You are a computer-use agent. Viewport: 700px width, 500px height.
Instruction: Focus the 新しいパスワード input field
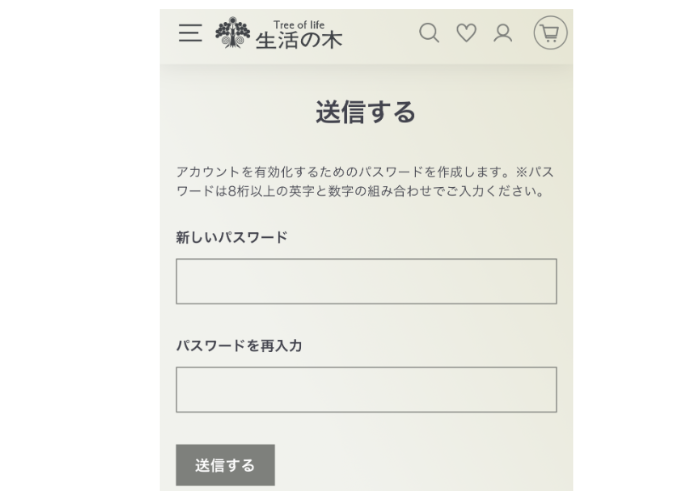(x=366, y=281)
